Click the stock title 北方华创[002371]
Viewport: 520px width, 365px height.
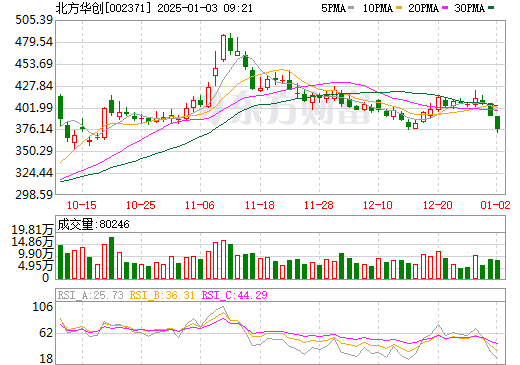[103, 8]
